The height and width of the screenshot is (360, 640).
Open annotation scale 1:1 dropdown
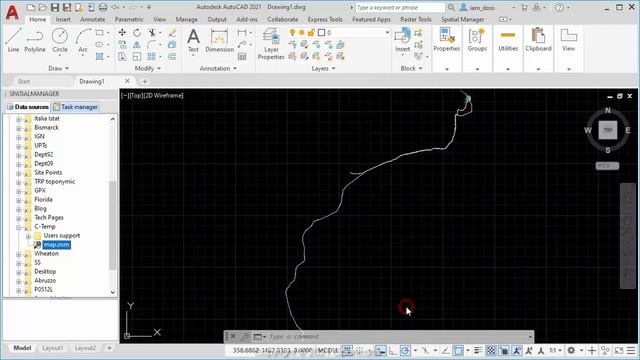[x=555, y=350]
